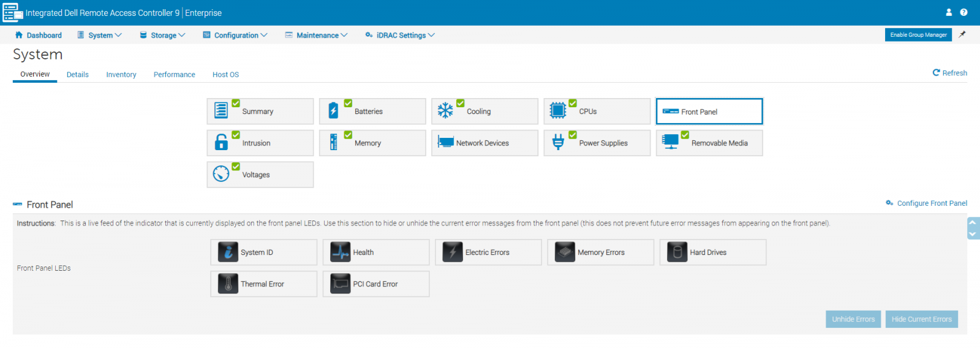Click the Voltages label text
This screenshot has height=348, width=980.
(x=255, y=175)
